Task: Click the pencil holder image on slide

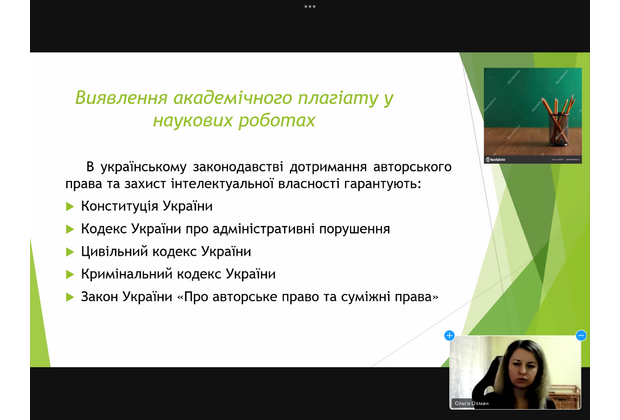Action: pyautogui.click(x=533, y=115)
